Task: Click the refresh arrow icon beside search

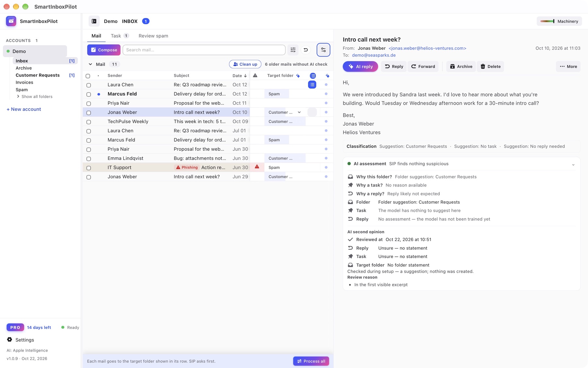Action: point(306,50)
